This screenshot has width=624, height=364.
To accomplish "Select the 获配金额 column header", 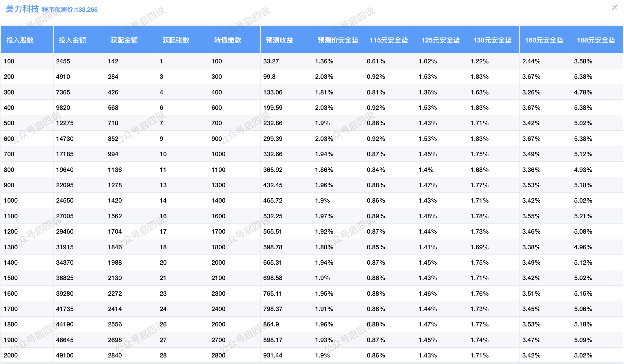I will click(x=124, y=40).
